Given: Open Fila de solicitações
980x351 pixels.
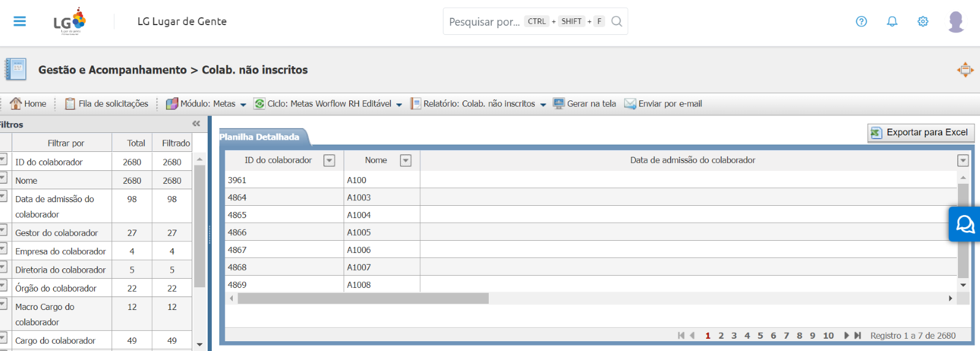Looking at the screenshot, I should point(107,104).
